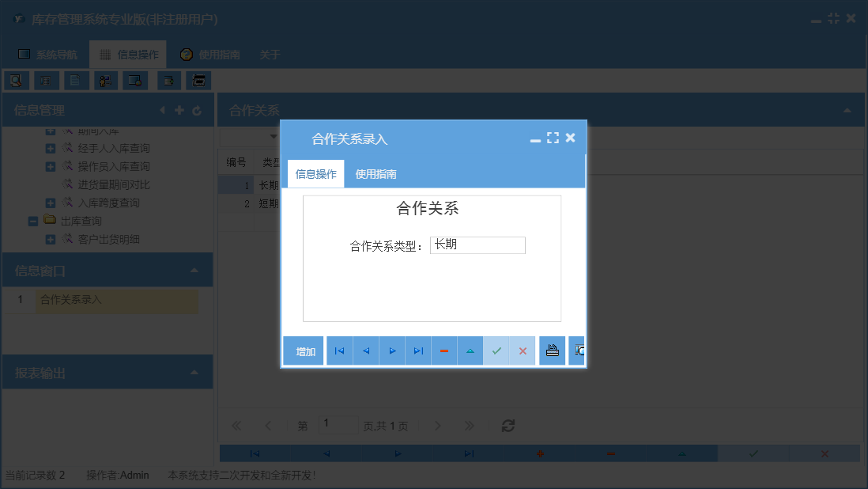Image resolution: width=868 pixels, height=489 pixels.
Task: Click the first-record navigation icon in the dialog
Action: pos(339,350)
